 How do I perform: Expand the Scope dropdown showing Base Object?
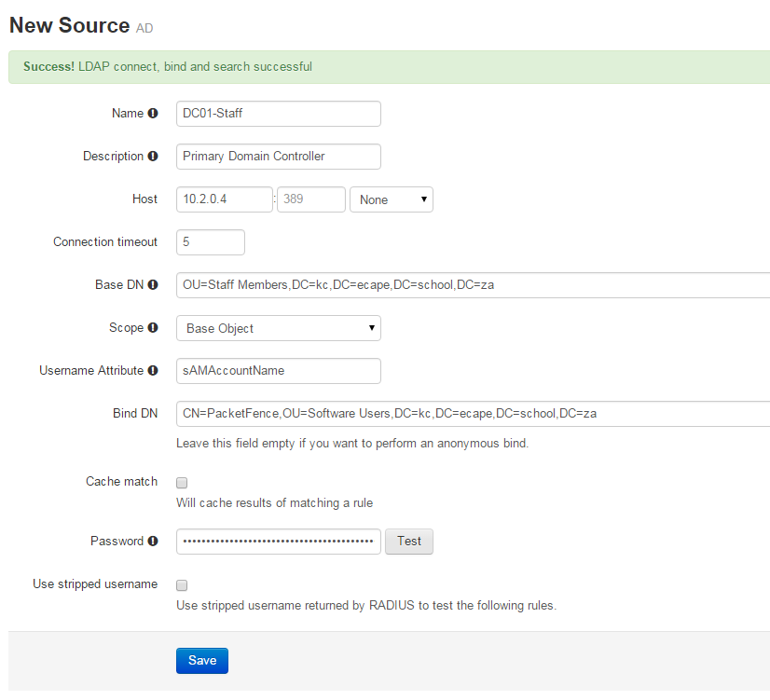(278, 328)
